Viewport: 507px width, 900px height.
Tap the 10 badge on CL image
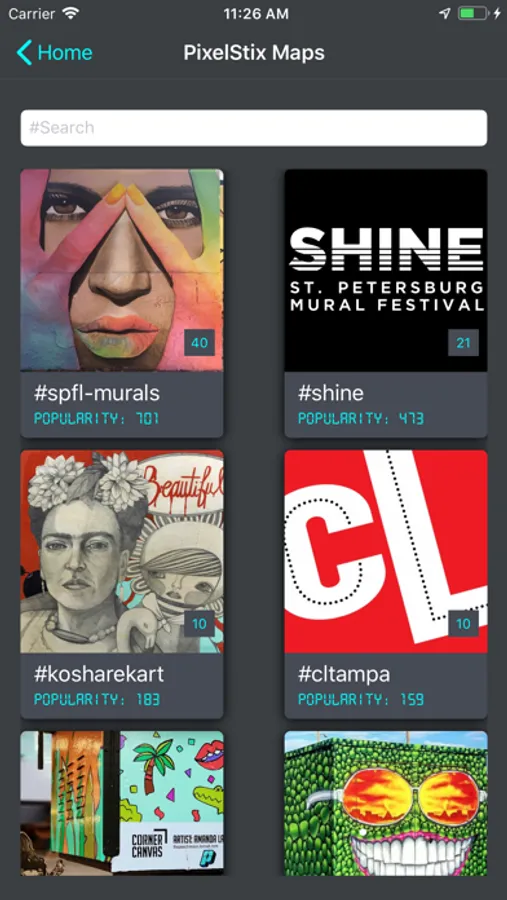[x=463, y=624]
